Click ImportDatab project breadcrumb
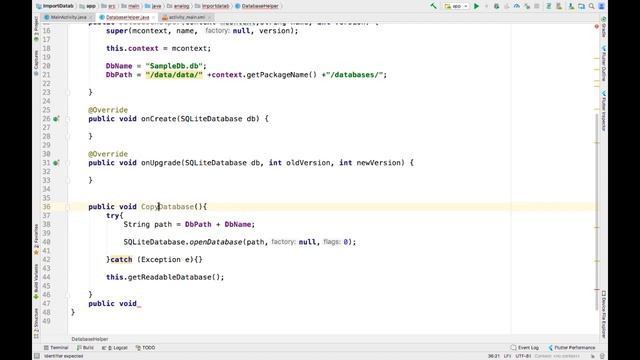The height and width of the screenshot is (360, 640). pos(55,6)
